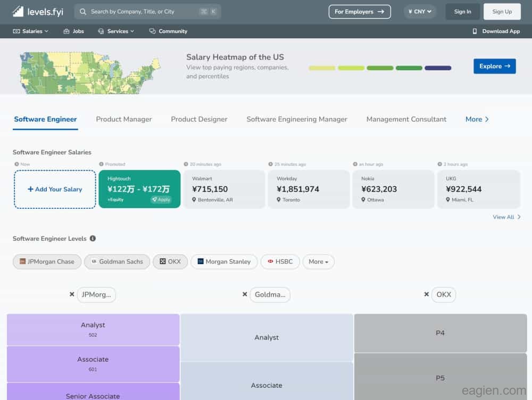This screenshot has height=400, width=532.
Task: Click the Explore button on heatmap banner
Action: pyautogui.click(x=494, y=66)
